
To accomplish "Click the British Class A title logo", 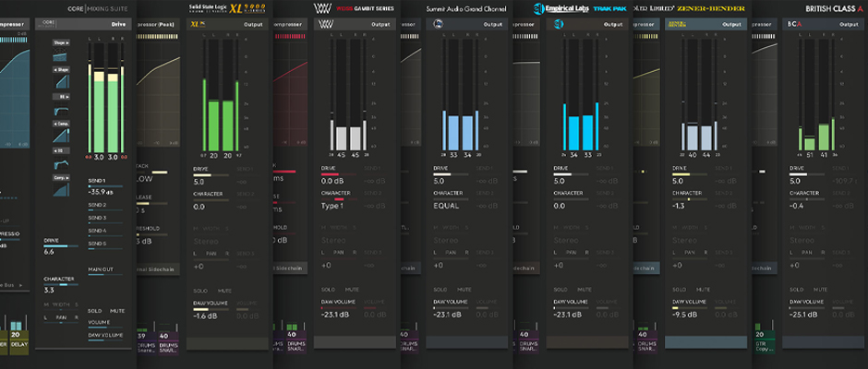I will [x=836, y=8].
